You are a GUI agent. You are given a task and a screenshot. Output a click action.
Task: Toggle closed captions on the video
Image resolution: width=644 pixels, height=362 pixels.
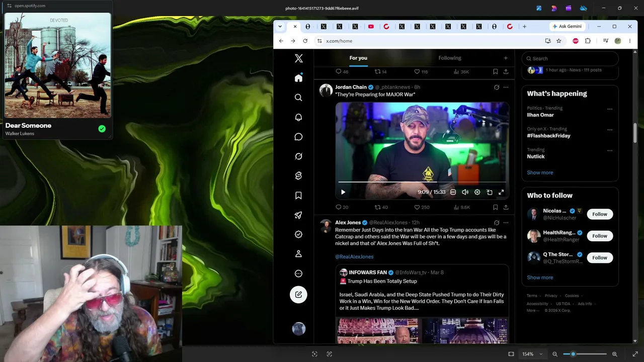[x=453, y=192]
